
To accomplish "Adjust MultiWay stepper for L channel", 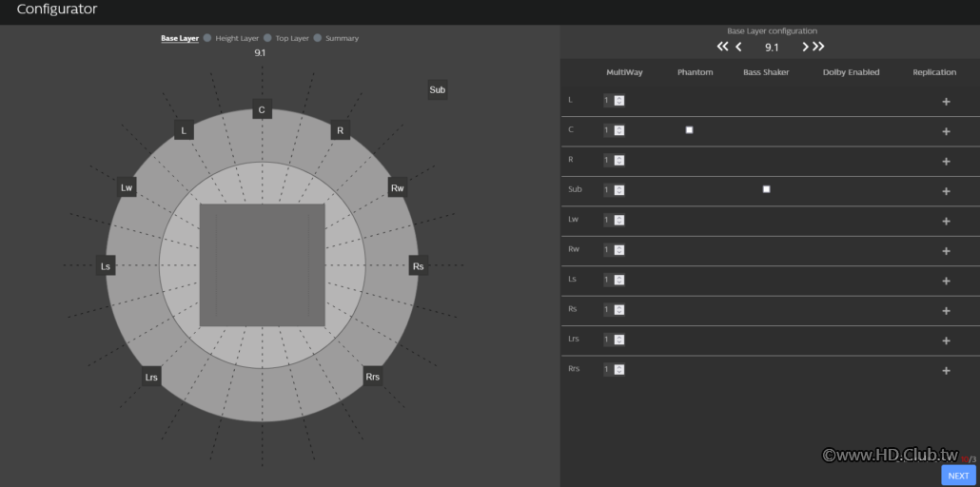I will pyautogui.click(x=618, y=101).
